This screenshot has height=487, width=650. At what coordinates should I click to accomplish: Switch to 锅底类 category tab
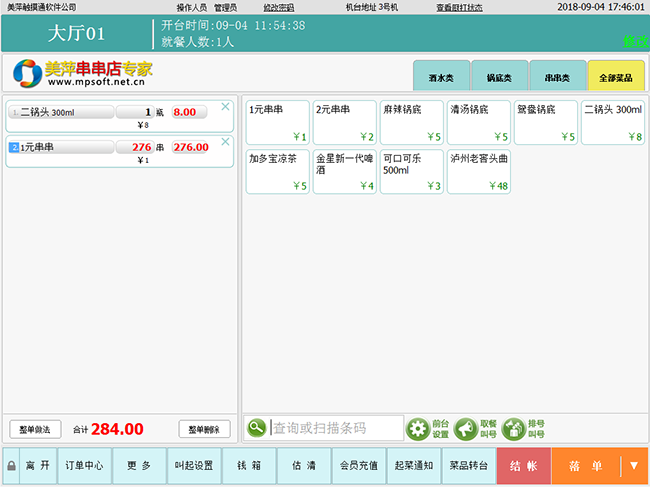(500, 76)
